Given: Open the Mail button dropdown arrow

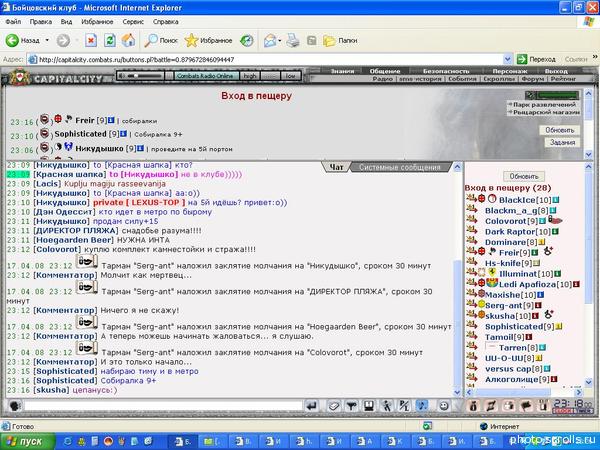Looking at the screenshot, I should coord(280,40).
